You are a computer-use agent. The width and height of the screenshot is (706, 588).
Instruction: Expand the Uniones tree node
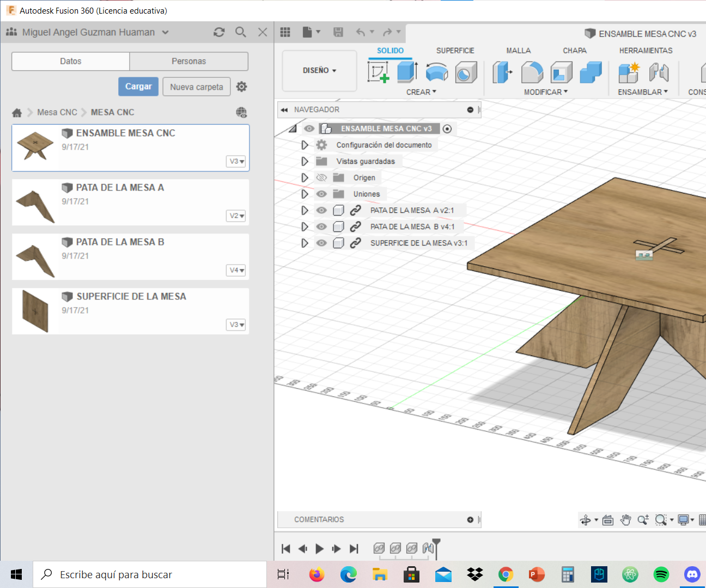tap(305, 194)
